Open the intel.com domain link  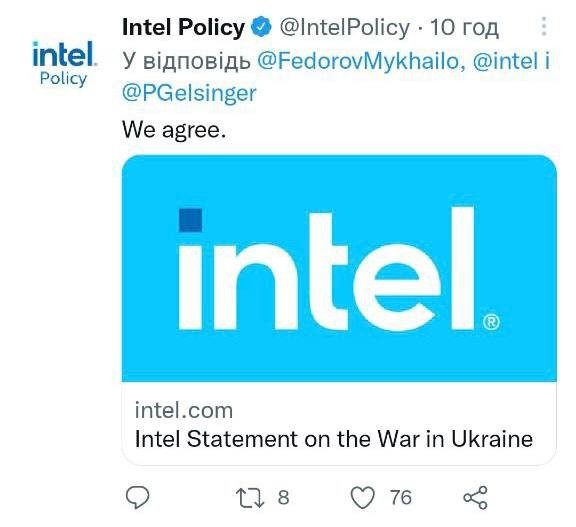click(184, 410)
